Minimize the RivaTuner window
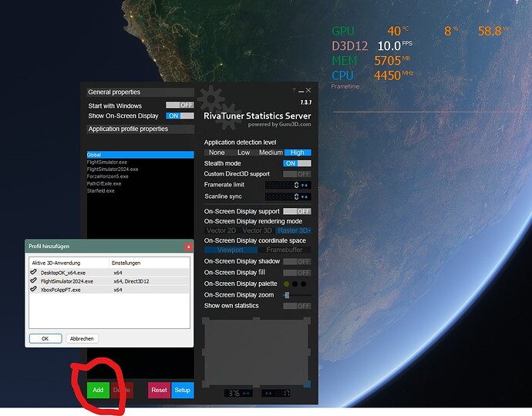Viewport: 532px width, 416px height. tap(301, 91)
